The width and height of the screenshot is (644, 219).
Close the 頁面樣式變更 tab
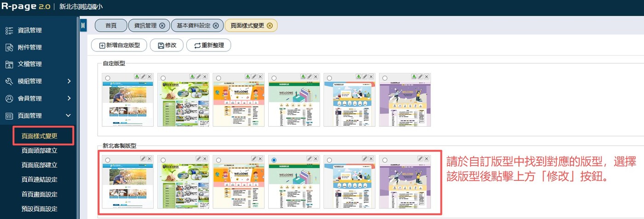point(270,26)
